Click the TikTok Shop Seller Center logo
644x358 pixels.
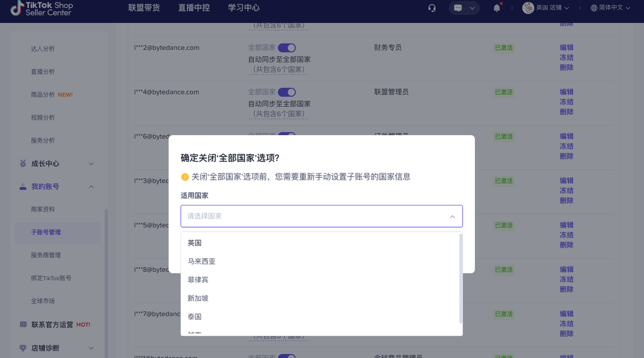pyautogui.click(x=42, y=9)
